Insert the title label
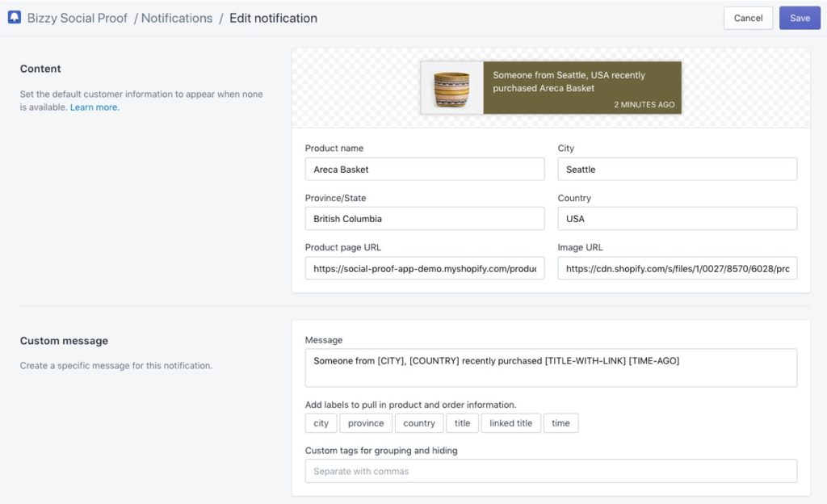Image resolution: width=827 pixels, height=504 pixels. click(x=462, y=422)
